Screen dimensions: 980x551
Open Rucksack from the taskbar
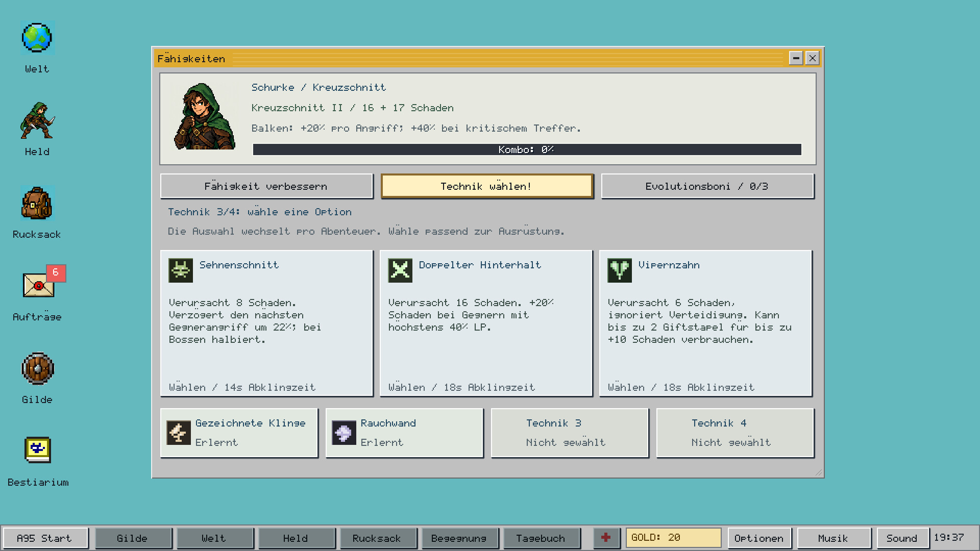(x=378, y=538)
